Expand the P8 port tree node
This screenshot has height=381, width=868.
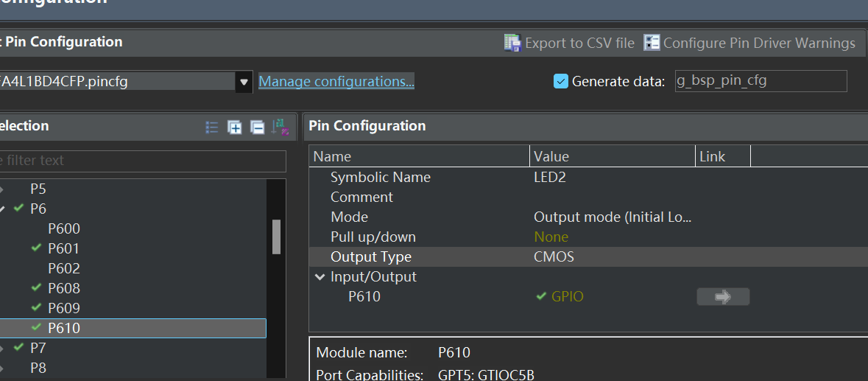click(x=1, y=368)
